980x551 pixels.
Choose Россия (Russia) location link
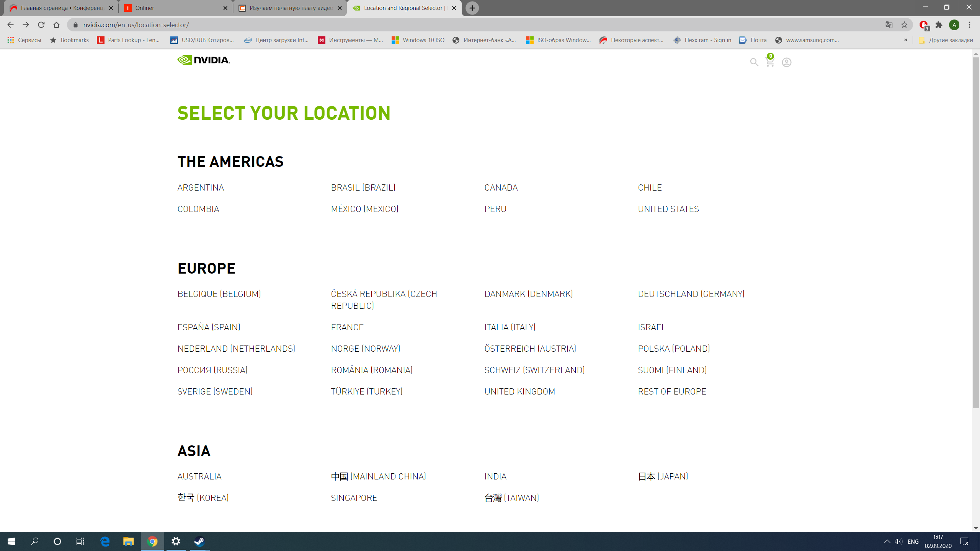[212, 370]
